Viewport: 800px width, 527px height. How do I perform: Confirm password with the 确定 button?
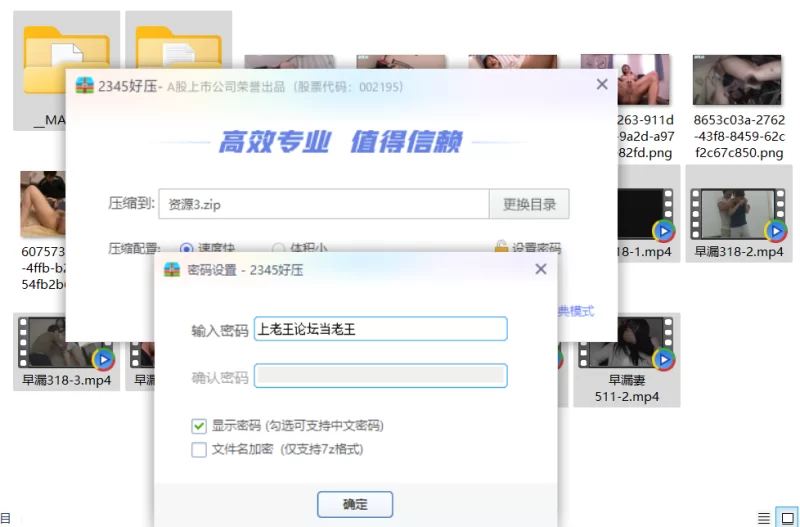point(355,504)
